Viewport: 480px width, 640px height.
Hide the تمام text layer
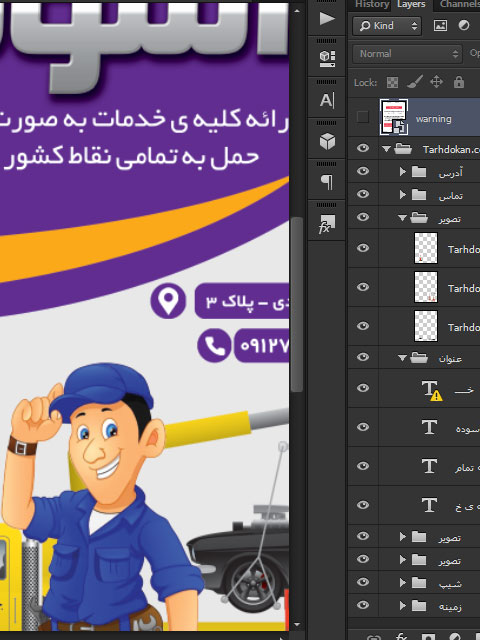tap(363, 466)
